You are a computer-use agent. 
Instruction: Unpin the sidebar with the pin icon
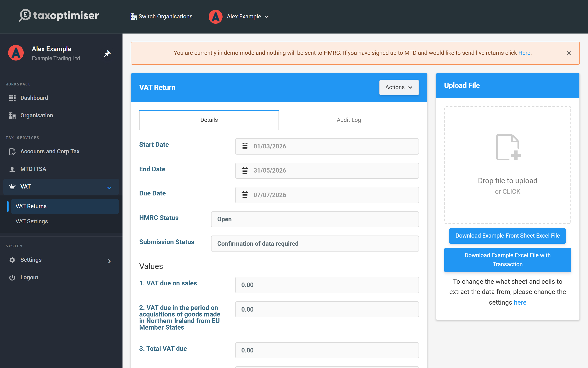pyautogui.click(x=107, y=53)
